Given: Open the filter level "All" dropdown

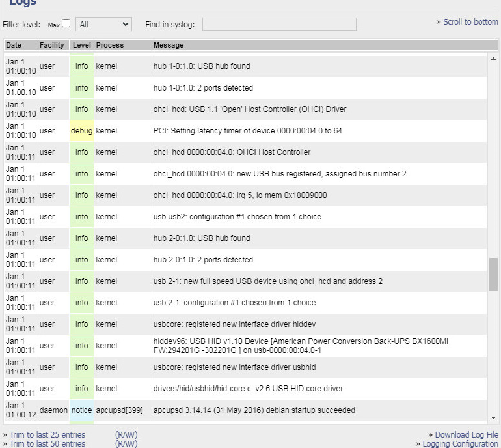Looking at the screenshot, I should pos(103,24).
